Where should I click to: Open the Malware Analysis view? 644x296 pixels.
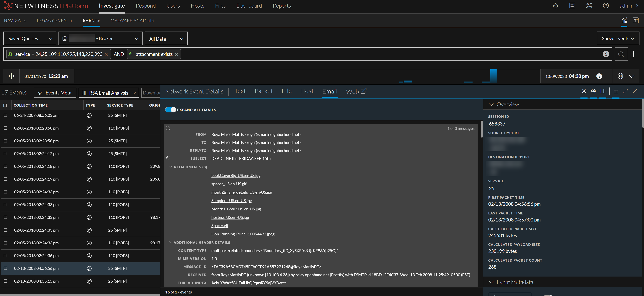(x=132, y=20)
